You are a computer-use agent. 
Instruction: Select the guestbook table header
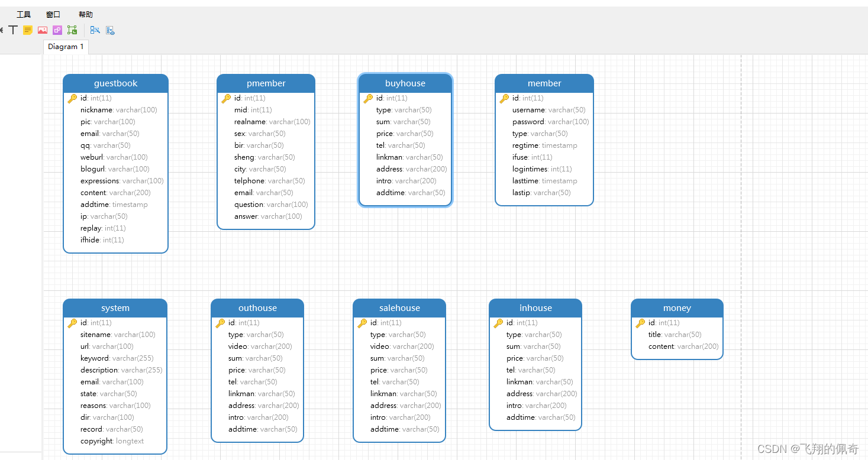click(115, 83)
